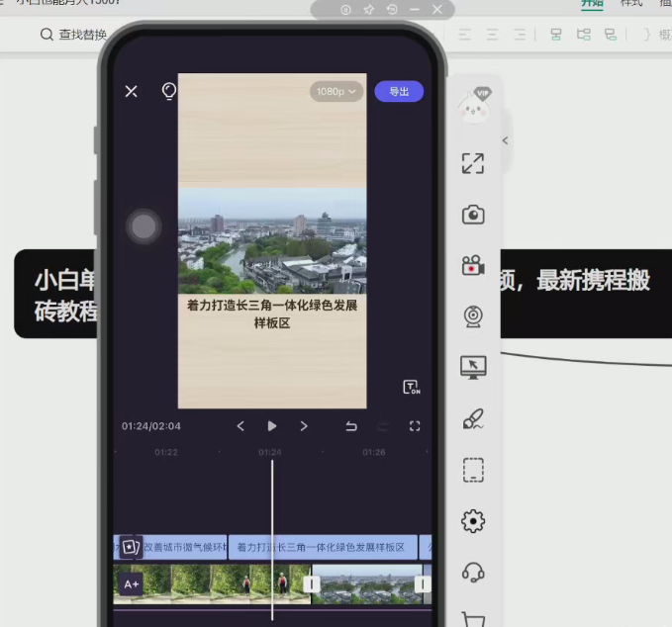Click the webcam icon in sidebar
672x627 pixels.
click(473, 315)
